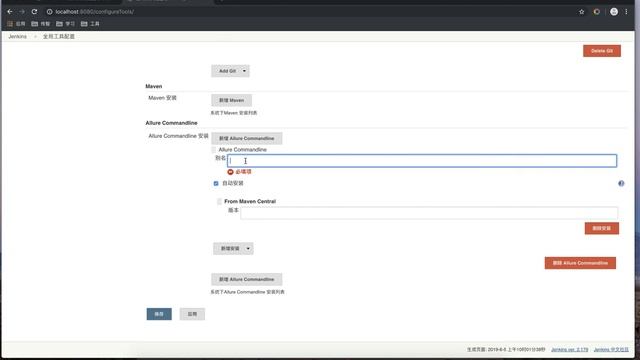Viewport: 640px width, 360px height.
Task: Click the Maven 安装 label
Action: [162, 98]
